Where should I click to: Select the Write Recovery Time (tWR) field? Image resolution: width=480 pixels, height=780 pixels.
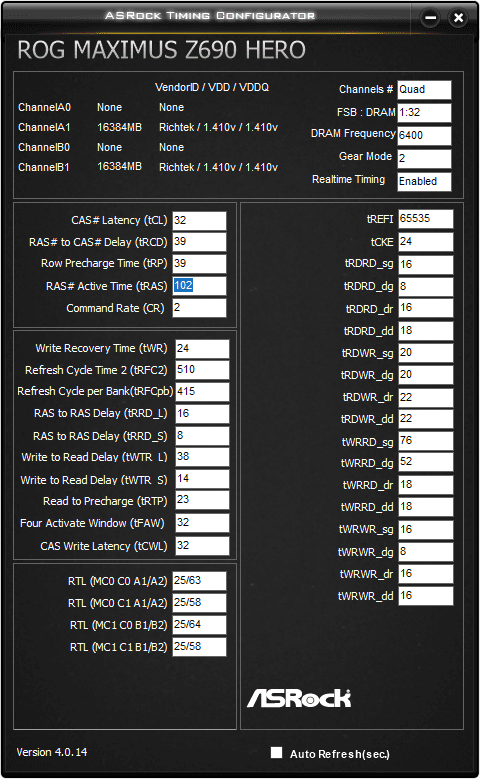point(202,349)
